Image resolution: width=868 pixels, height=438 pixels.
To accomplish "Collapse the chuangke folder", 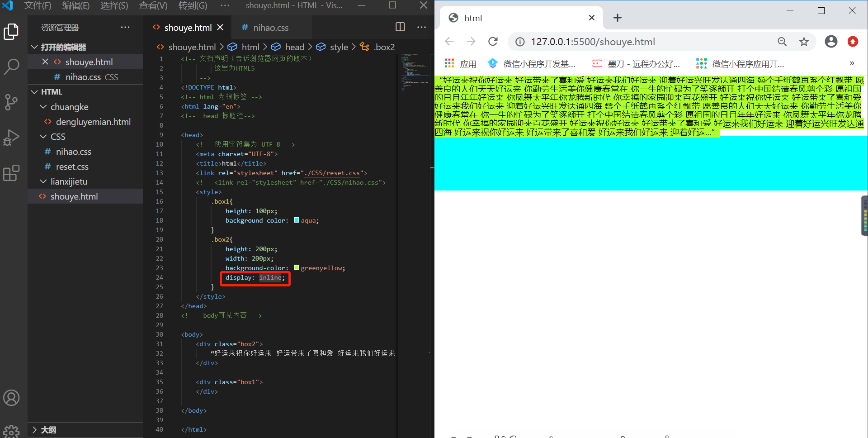I will 85,107.
